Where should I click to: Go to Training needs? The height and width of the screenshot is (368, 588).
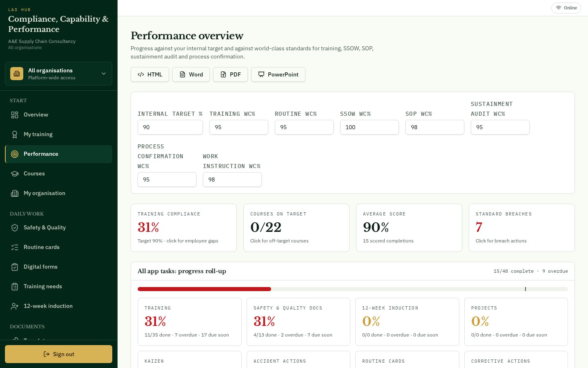click(x=58, y=287)
